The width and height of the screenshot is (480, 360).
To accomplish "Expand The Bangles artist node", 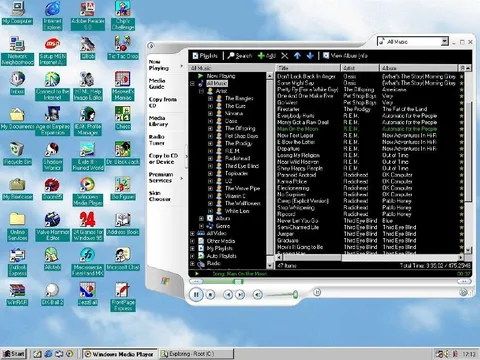I will [210, 98].
